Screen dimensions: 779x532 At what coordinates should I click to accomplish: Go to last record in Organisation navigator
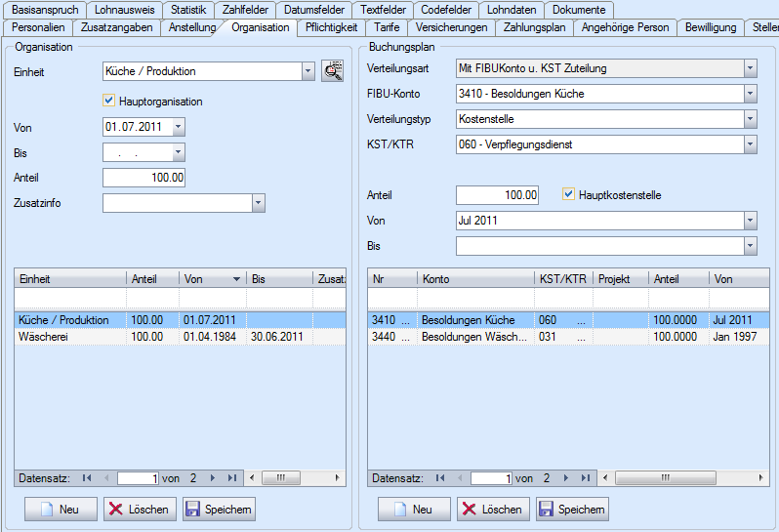[x=232, y=478]
